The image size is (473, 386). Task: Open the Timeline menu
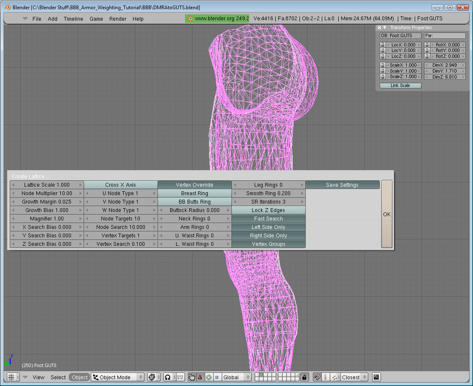pos(73,19)
